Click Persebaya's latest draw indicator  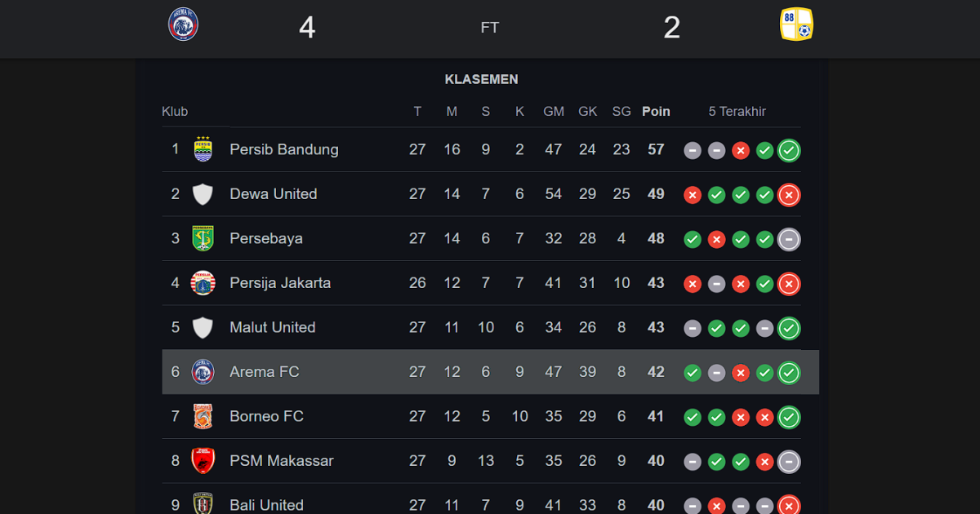tap(789, 239)
